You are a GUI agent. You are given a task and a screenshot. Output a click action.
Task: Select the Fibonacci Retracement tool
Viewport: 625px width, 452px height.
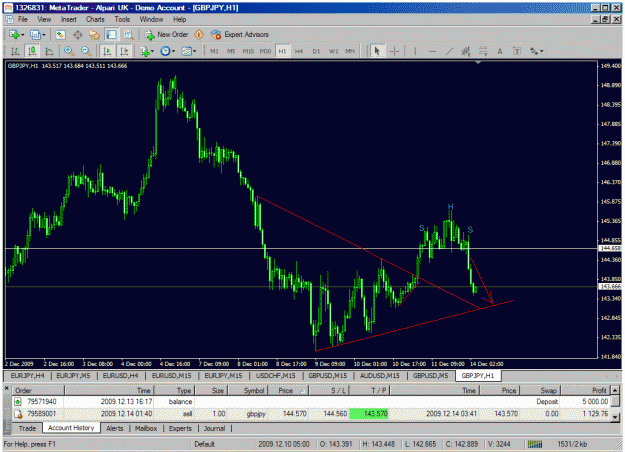(x=483, y=51)
